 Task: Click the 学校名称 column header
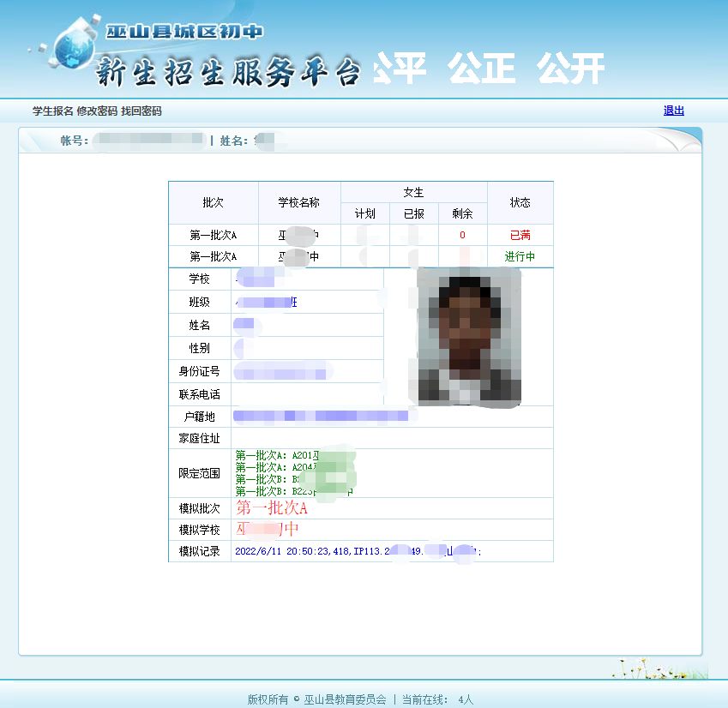(299, 203)
